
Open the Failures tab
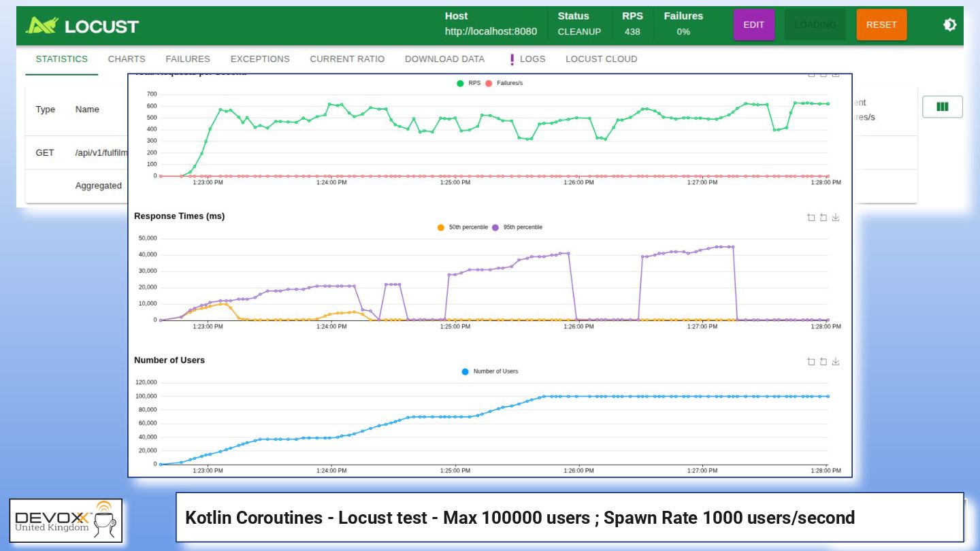point(188,59)
